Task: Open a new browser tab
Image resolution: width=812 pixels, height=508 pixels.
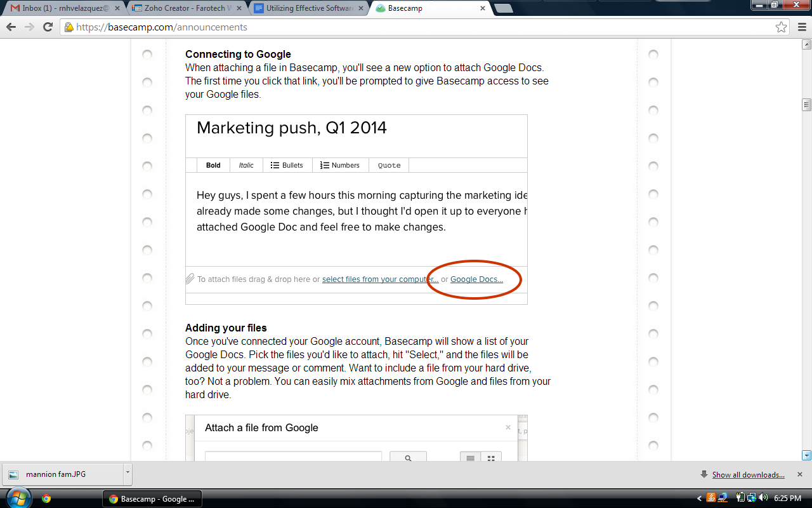Action: point(503,8)
